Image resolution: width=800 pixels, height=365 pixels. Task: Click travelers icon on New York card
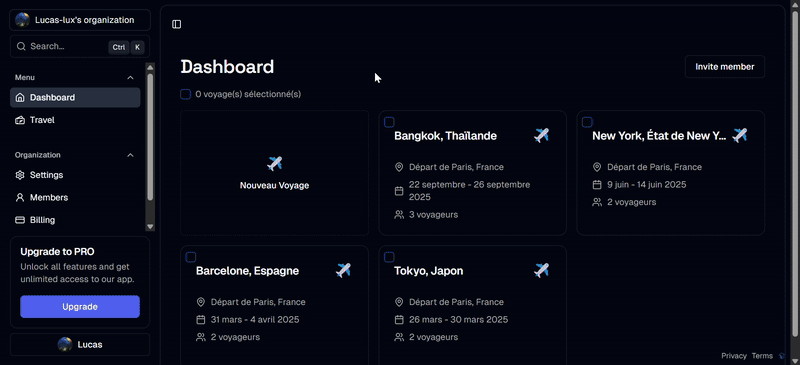[597, 202]
